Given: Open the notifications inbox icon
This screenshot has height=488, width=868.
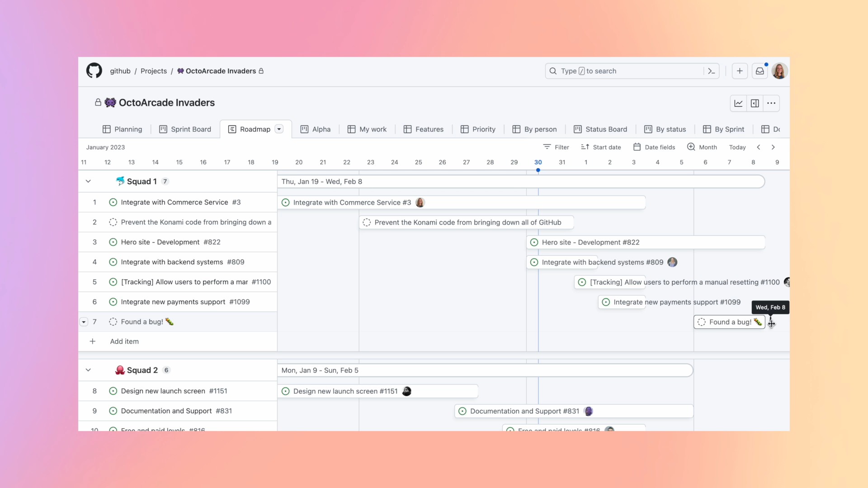Looking at the screenshot, I should pos(760,71).
